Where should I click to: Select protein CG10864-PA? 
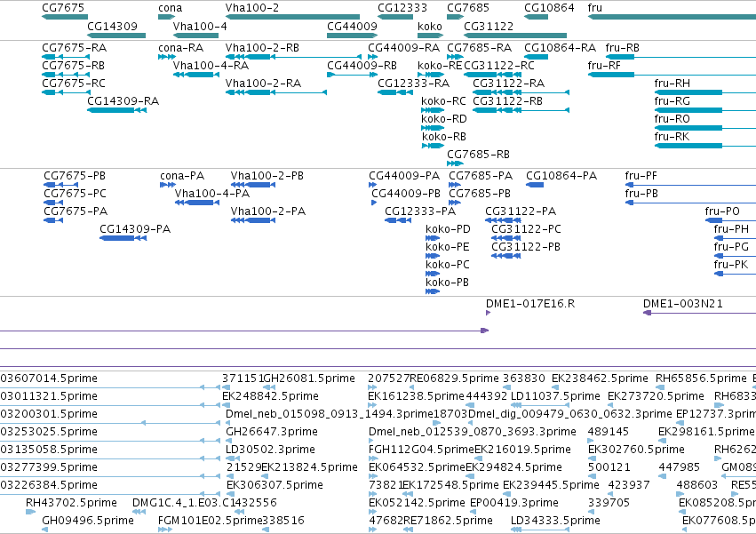pos(561,176)
